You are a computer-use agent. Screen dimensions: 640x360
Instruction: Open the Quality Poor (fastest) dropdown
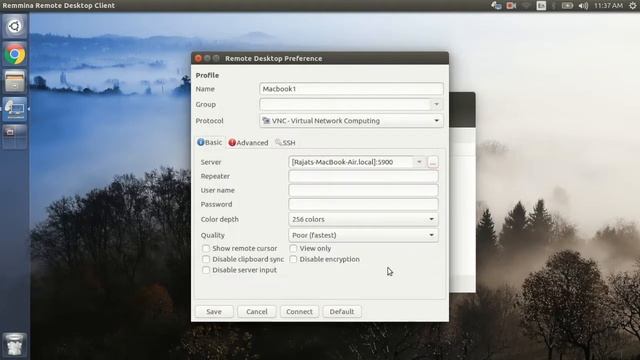(x=363, y=235)
